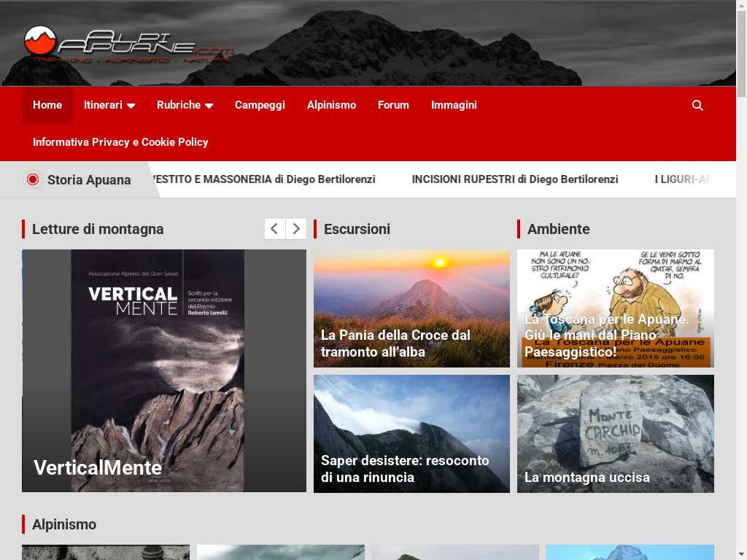Image resolution: width=747 pixels, height=560 pixels.
Task: Click the page vertical scrollbar down arrow
Action: (x=741, y=553)
